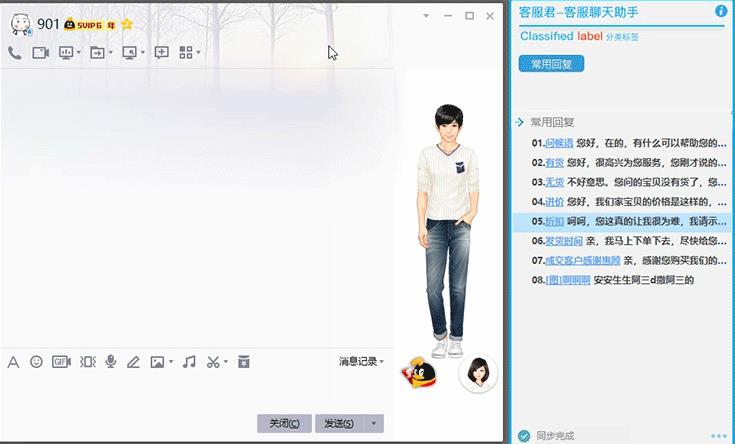Click the male QQ show character
The image size is (735, 444).
(x=447, y=231)
